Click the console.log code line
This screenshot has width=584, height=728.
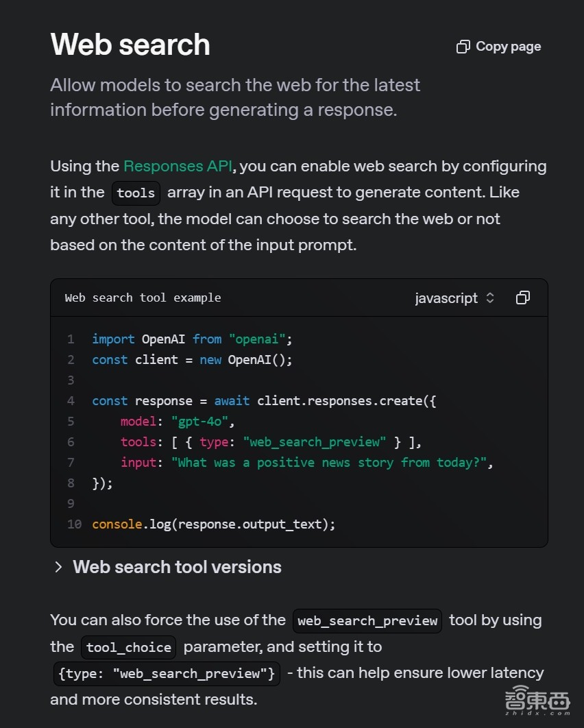[x=214, y=524]
